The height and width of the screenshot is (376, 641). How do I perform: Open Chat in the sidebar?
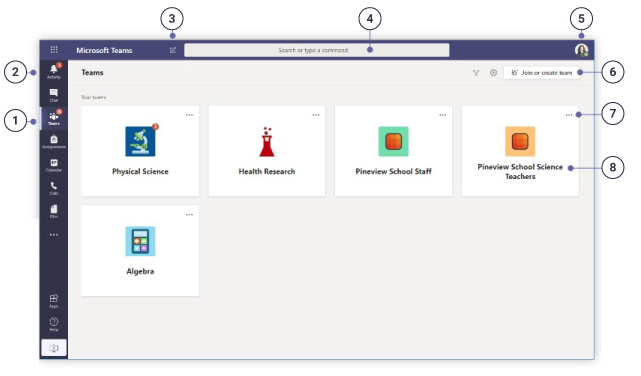click(54, 95)
